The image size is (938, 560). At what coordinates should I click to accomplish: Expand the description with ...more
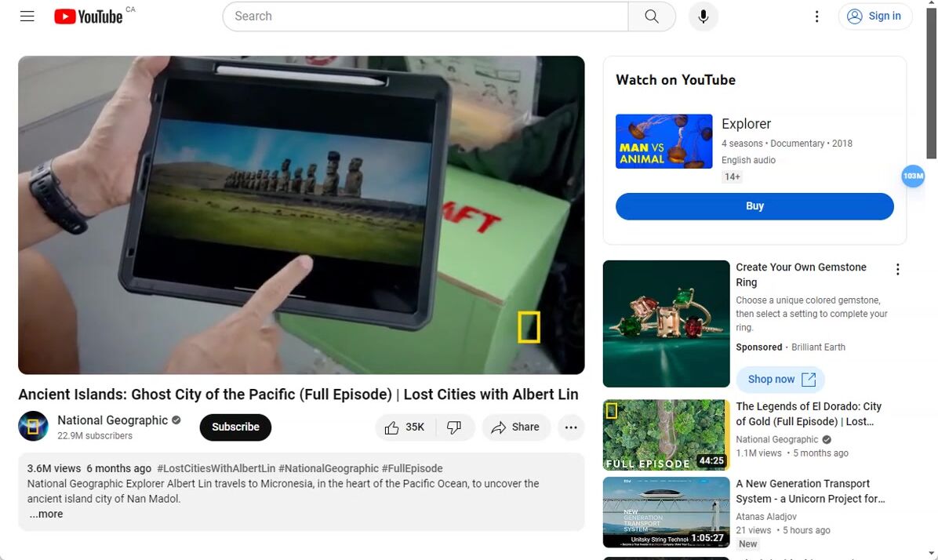point(46,514)
